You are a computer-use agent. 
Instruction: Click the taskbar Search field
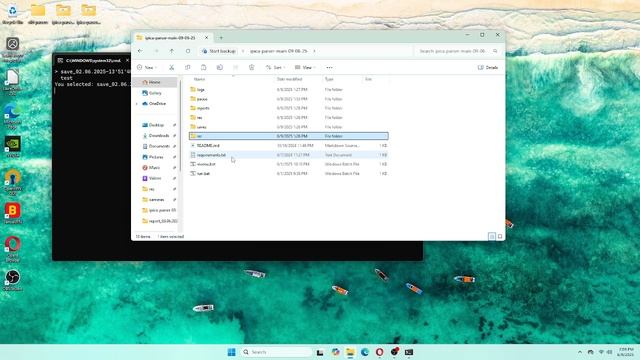coord(276,352)
